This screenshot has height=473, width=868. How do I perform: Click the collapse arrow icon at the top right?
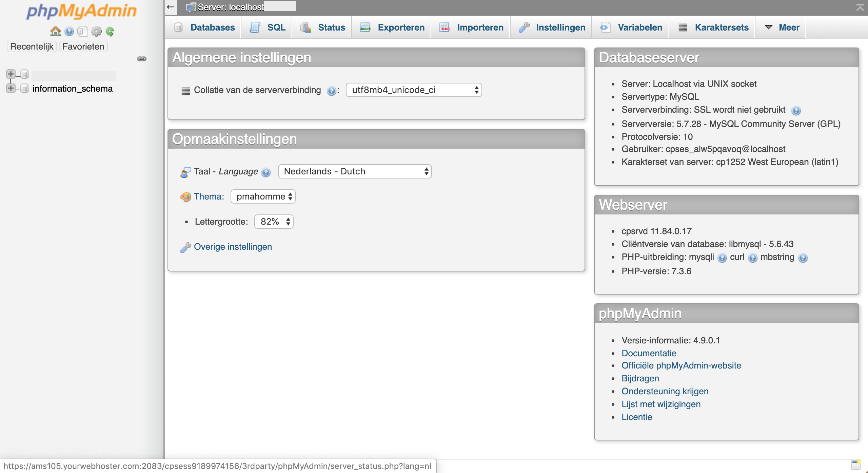tap(860, 7)
